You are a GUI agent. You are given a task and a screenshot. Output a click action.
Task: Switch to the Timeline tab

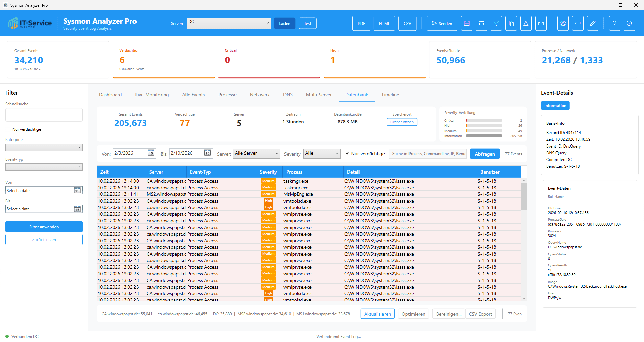tap(390, 95)
